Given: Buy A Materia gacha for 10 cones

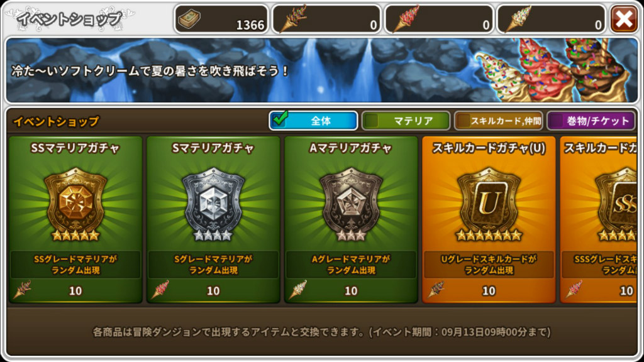Looking at the screenshot, I should point(351,290).
